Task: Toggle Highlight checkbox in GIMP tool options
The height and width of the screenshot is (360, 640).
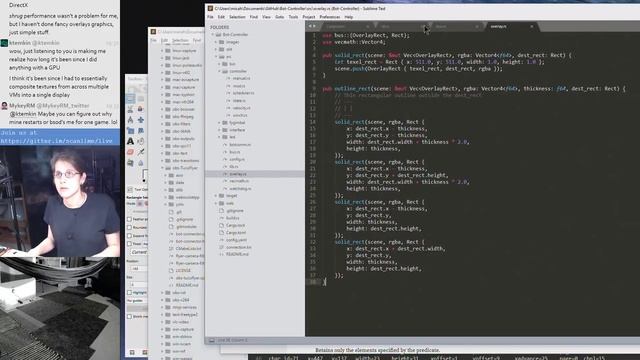Action: [129, 292]
